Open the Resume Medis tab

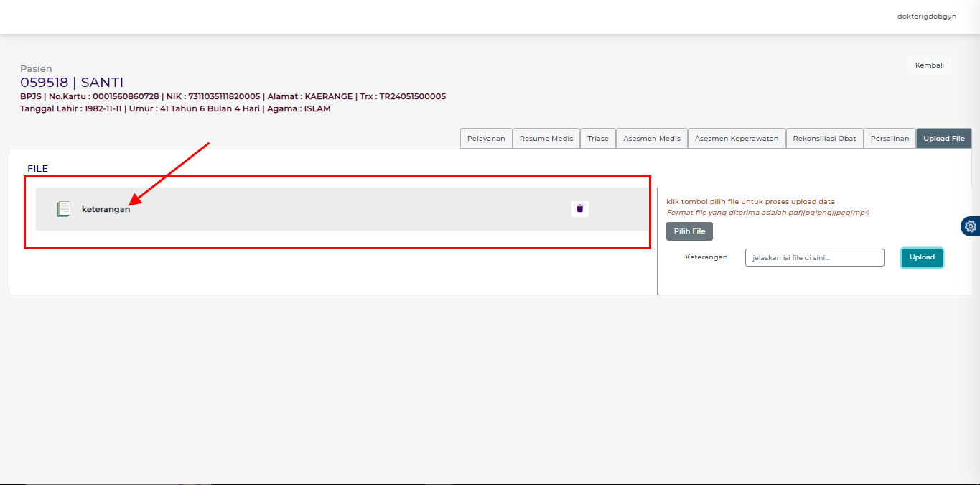point(546,139)
